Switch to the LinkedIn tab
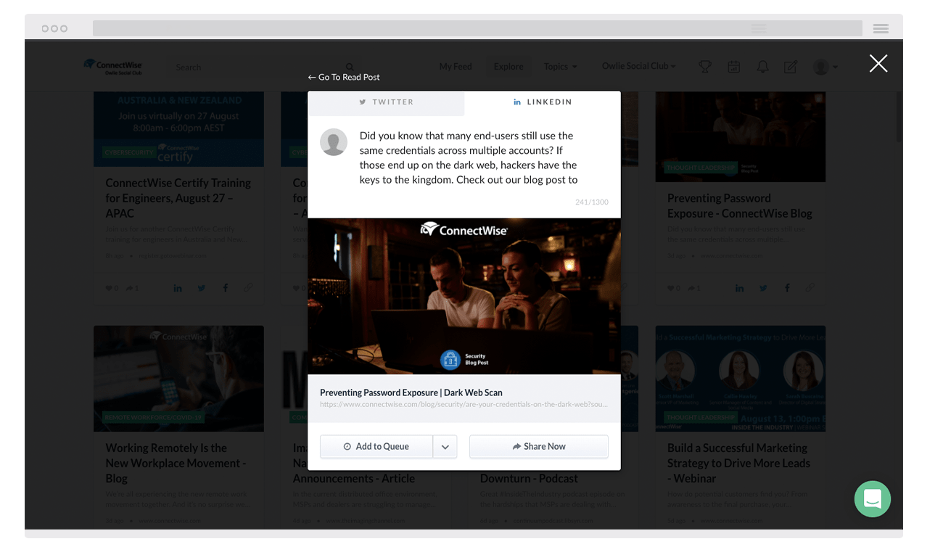Viewport: 943px width, 560px height. point(543,102)
